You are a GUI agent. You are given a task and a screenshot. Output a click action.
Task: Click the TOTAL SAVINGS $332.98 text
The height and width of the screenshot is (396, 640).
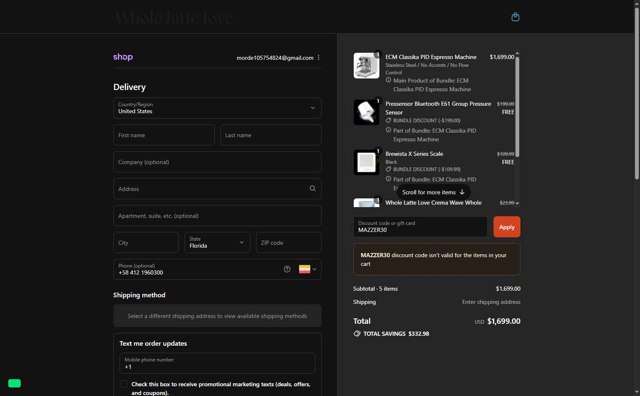tap(396, 334)
